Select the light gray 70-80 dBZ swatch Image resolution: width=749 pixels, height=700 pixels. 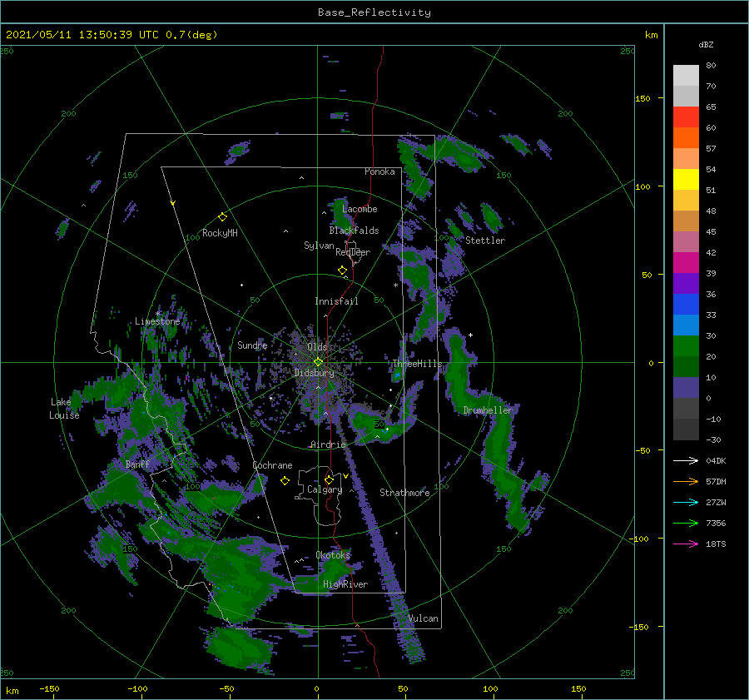point(686,76)
